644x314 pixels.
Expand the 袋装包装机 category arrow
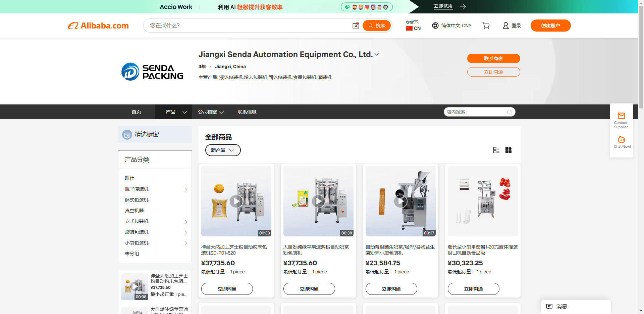[x=186, y=232]
